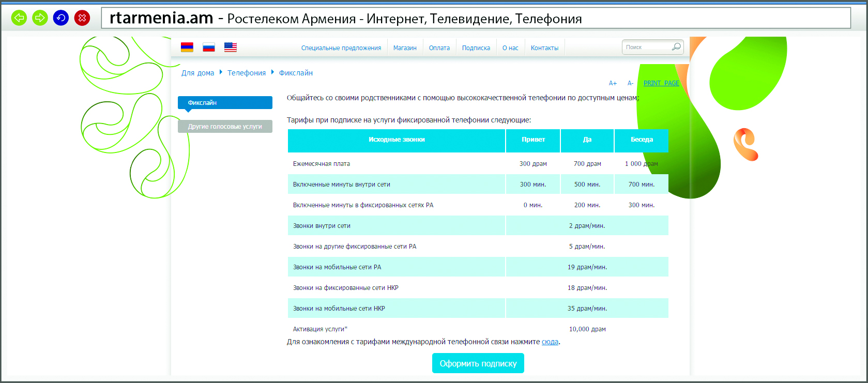This screenshot has height=383, width=868.
Task: Go to Для дома breadcrumb
Action: [197, 73]
